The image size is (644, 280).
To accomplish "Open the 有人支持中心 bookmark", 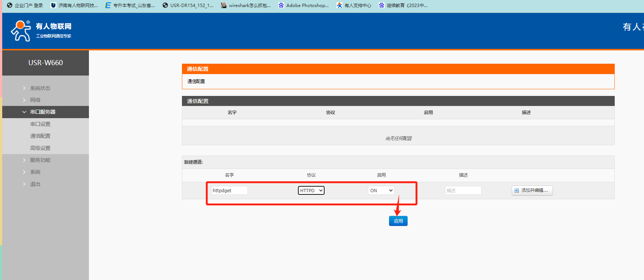I will tap(354, 6).
